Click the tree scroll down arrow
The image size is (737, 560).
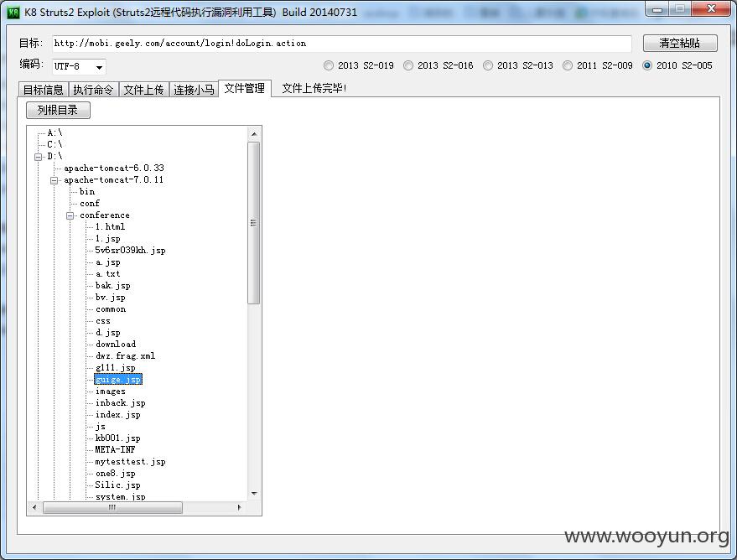click(x=254, y=493)
